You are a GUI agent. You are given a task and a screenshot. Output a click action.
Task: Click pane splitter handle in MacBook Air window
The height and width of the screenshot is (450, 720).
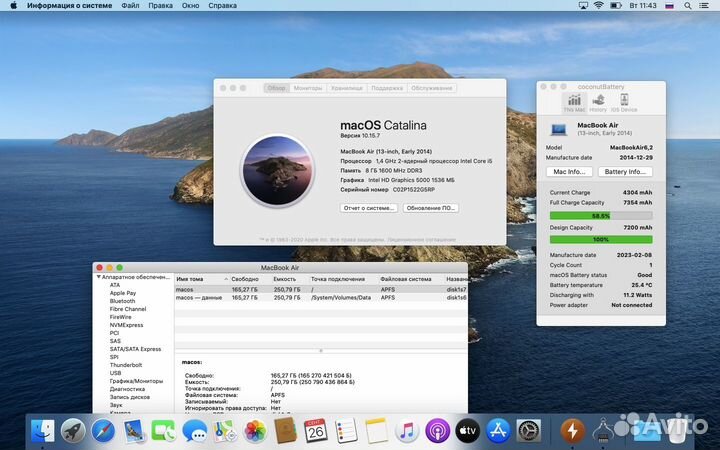click(321, 350)
